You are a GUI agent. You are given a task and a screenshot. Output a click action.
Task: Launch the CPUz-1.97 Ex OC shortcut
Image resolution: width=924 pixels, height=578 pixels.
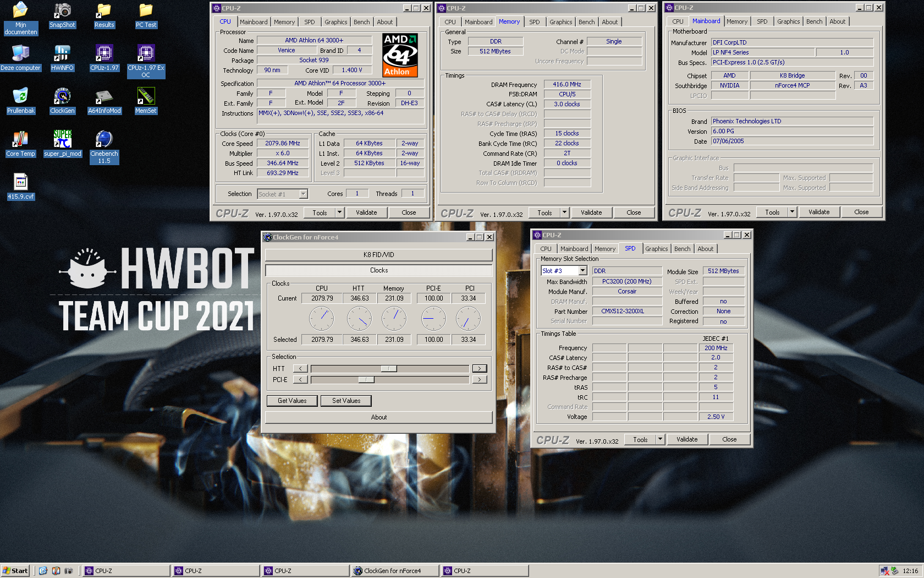(146, 61)
